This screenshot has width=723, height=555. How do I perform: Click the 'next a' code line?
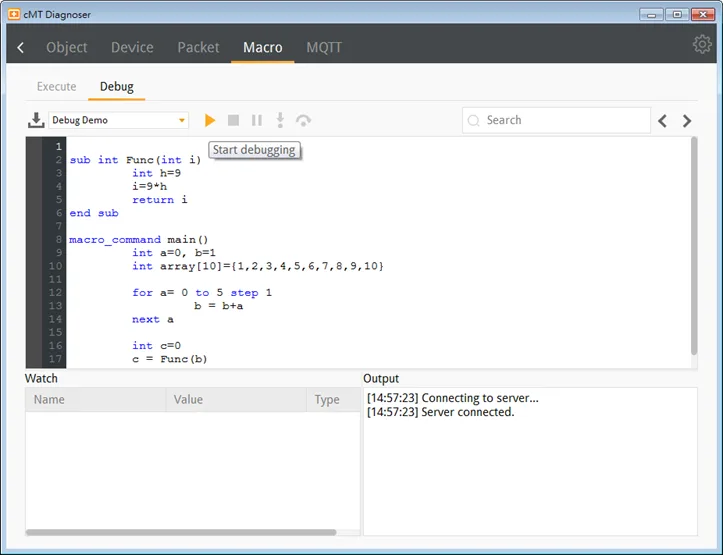[153, 319]
